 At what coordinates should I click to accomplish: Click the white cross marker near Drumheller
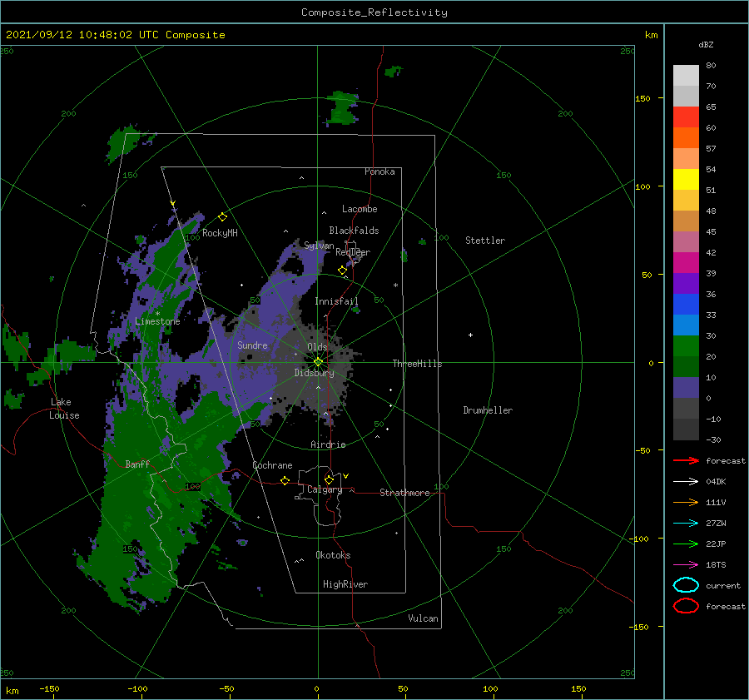[x=470, y=335]
